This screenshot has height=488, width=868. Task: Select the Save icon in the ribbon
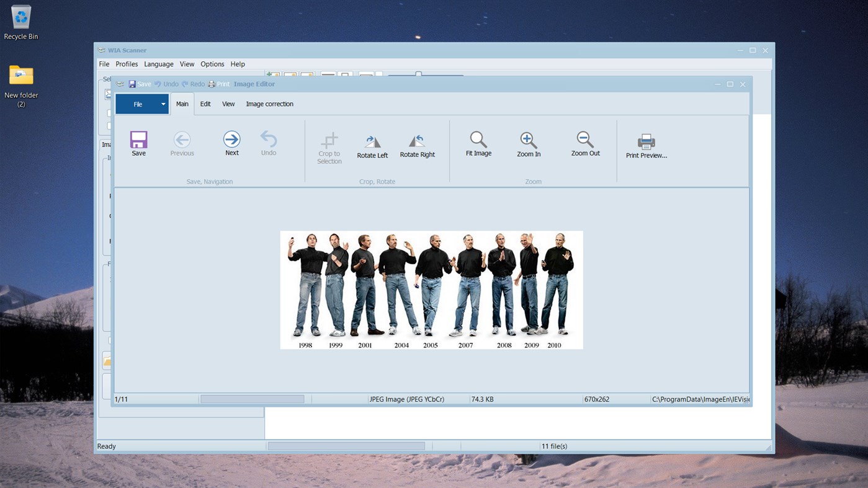[x=138, y=143]
